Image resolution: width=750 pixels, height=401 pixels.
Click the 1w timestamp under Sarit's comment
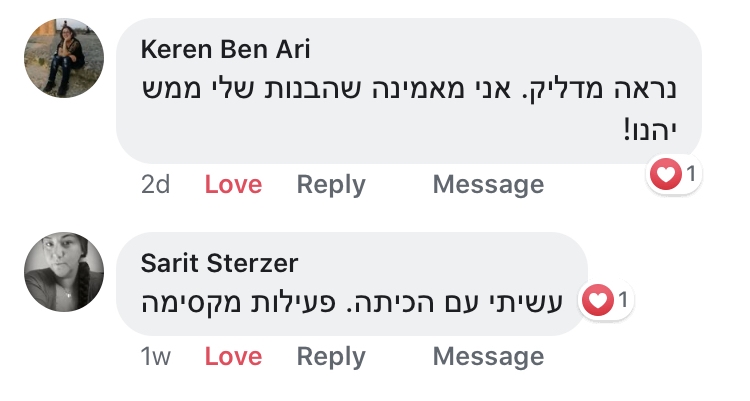(156, 357)
